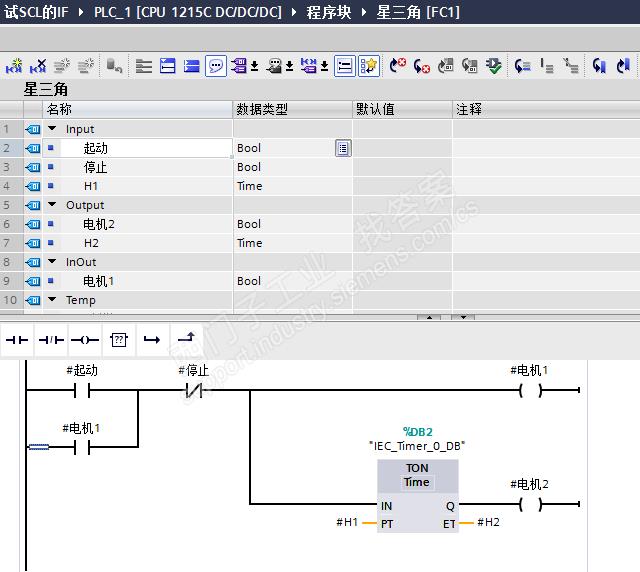The width and height of the screenshot is (640, 572).
Task: Open 程序块 in the breadcrumb path
Action: (329, 12)
